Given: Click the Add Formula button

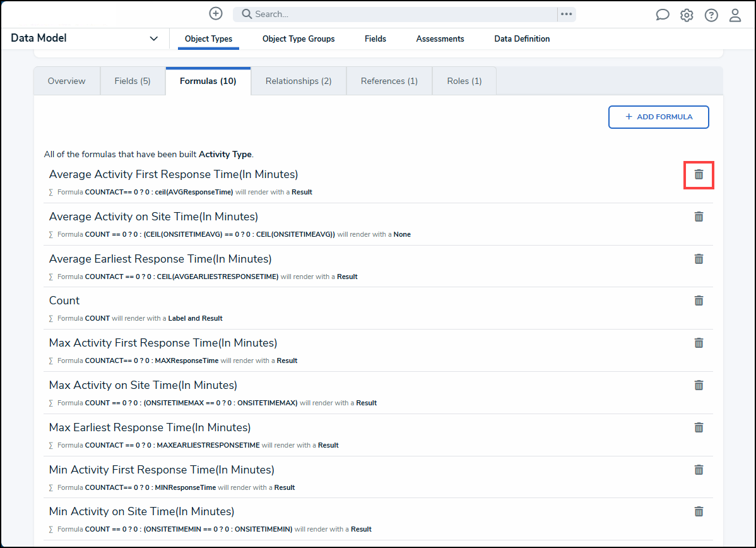Looking at the screenshot, I should click(x=658, y=117).
